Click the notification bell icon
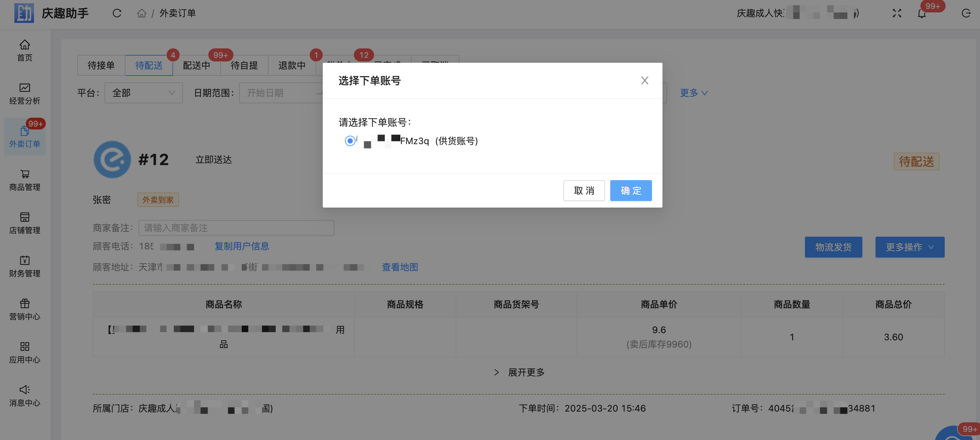Image resolution: width=980 pixels, height=440 pixels. pyautogui.click(x=922, y=14)
